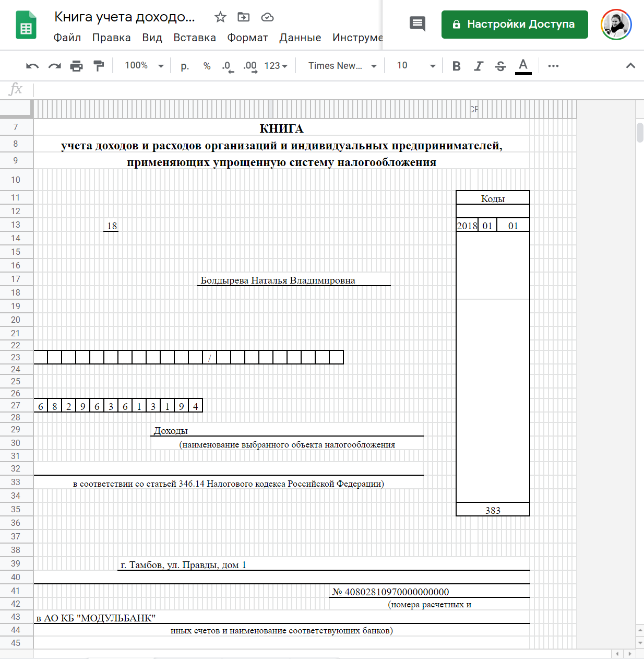Image resolution: width=644 pixels, height=659 pixels.
Task: Click the undo arrow icon
Action: 32,66
